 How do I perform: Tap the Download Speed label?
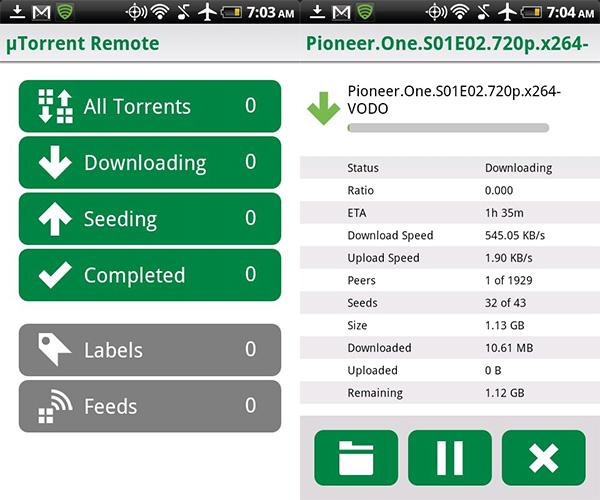coord(390,235)
